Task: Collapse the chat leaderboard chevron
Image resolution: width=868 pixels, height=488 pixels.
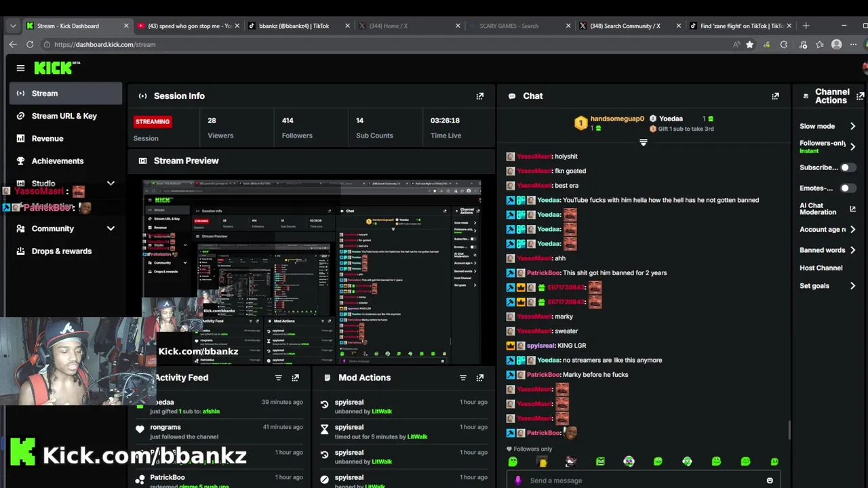Action: coord(644,142)
